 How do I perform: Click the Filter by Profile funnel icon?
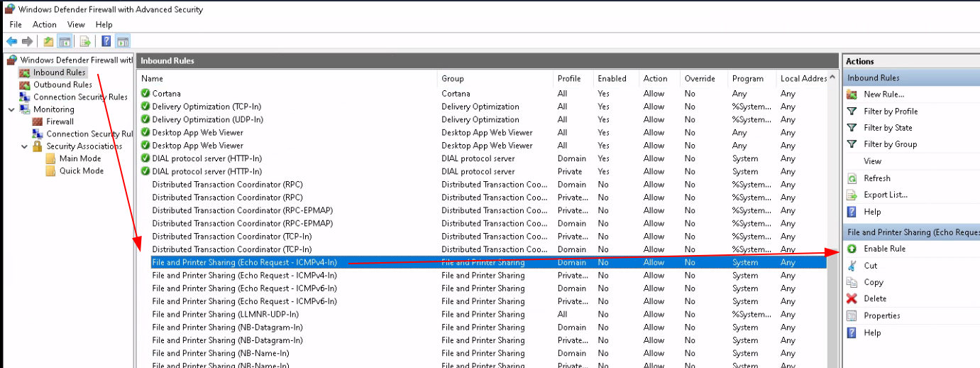click(x=852, y=112)
